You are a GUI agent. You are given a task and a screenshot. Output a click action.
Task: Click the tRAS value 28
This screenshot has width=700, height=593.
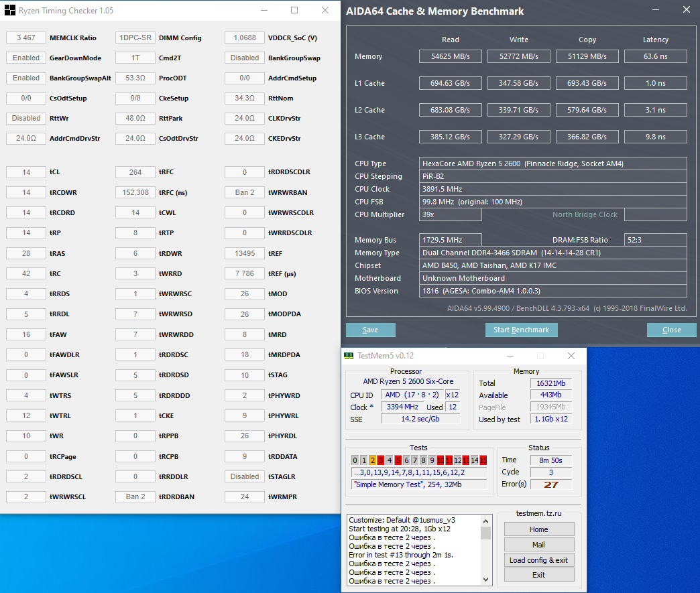[26, 253]
